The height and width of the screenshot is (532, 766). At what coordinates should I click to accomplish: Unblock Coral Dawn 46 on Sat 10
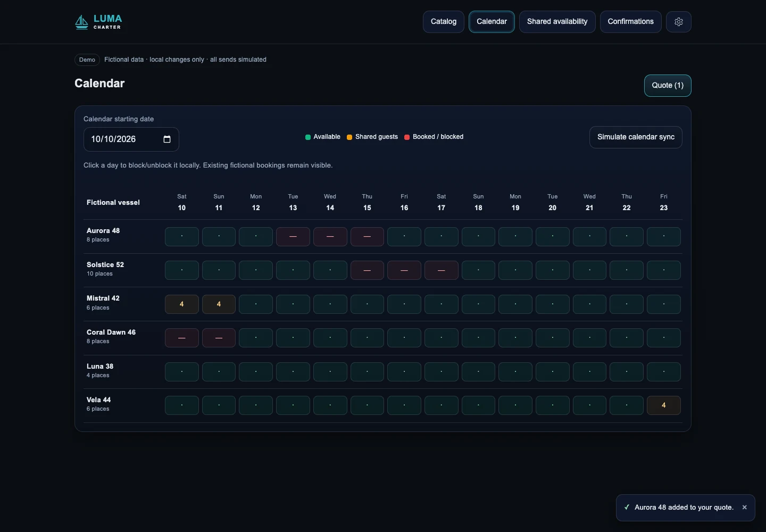coord(182,338)
